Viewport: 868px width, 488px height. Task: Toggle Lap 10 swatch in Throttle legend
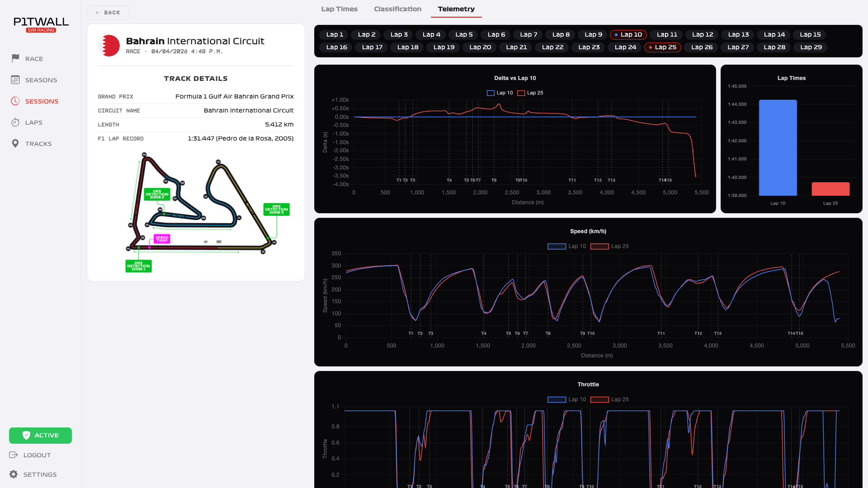557,399
